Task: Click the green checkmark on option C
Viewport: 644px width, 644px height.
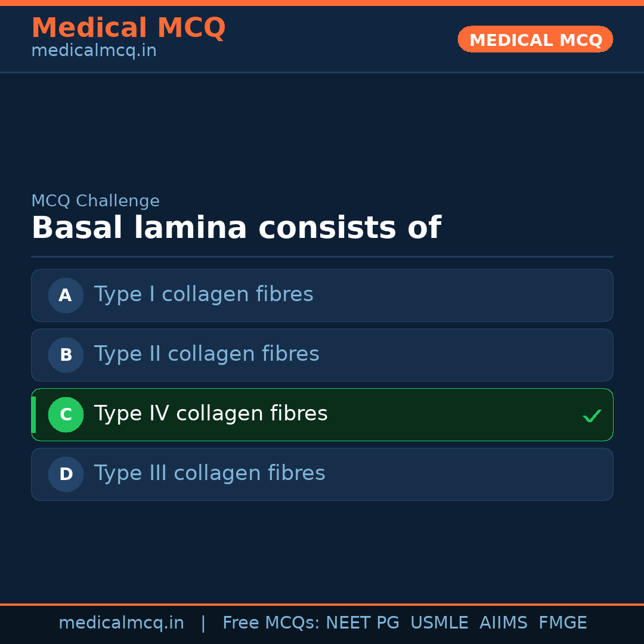Action: [x=592, y=416]
